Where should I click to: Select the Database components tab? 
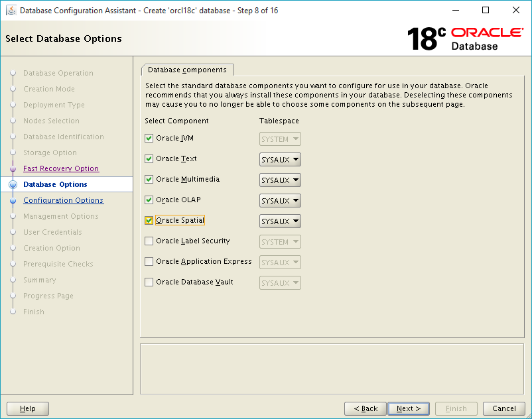[x=187, y=70]
